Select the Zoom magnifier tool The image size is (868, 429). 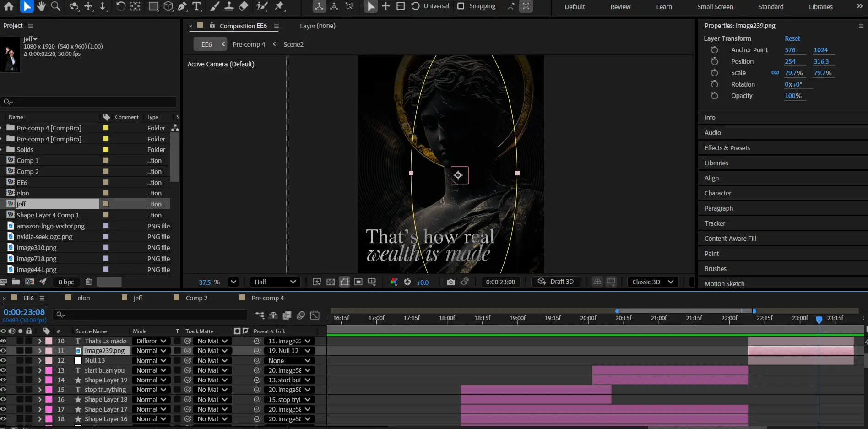click(x=55, y=6)
